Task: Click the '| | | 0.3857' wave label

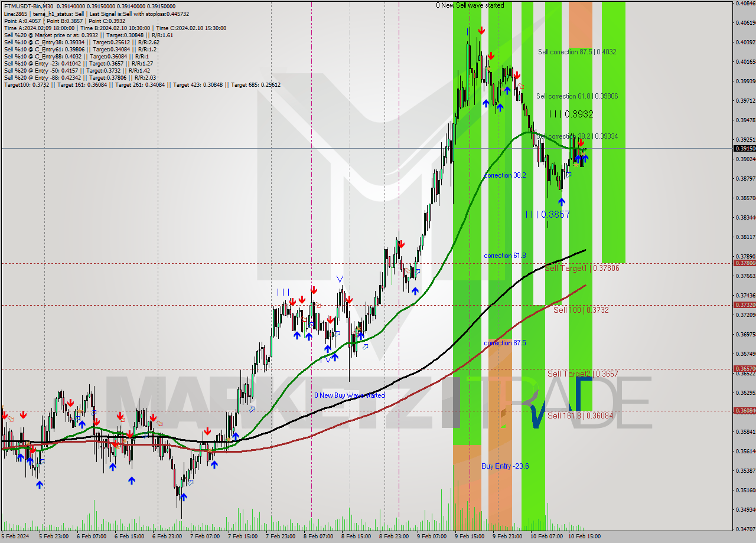Action: tap(548, 215)
